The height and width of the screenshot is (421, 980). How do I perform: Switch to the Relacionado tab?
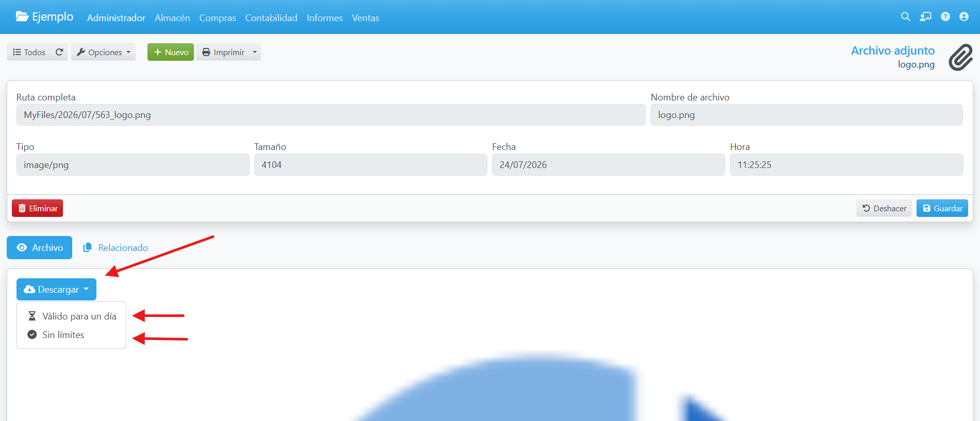[116, 248]
